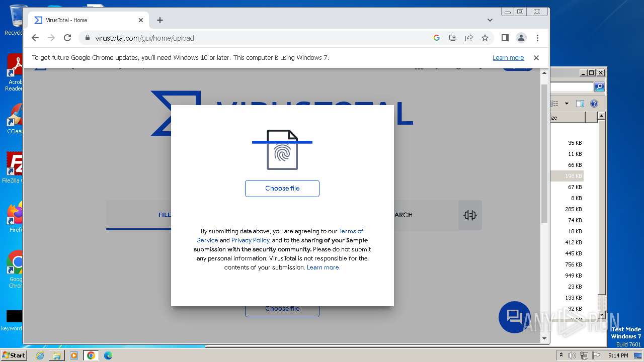The image size is (644, 362).
Task: Toggle the Chrome side panel
Action: pos(505,38)
